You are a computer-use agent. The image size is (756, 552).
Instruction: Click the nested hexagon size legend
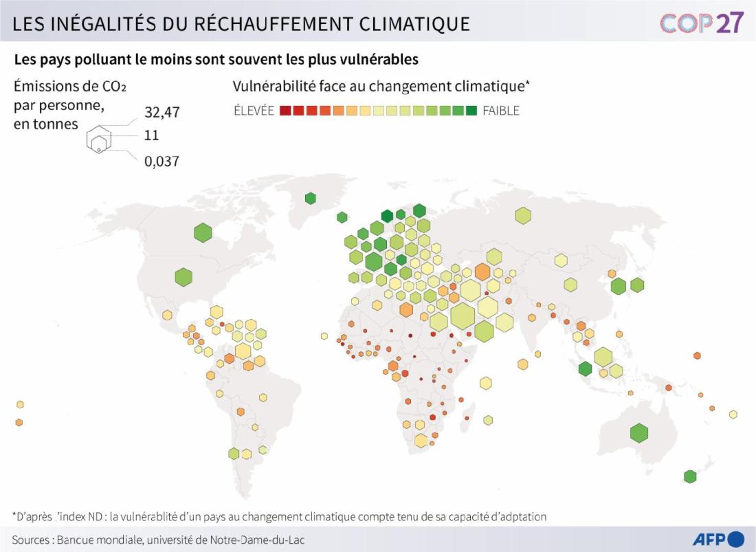tap(99, 140)
